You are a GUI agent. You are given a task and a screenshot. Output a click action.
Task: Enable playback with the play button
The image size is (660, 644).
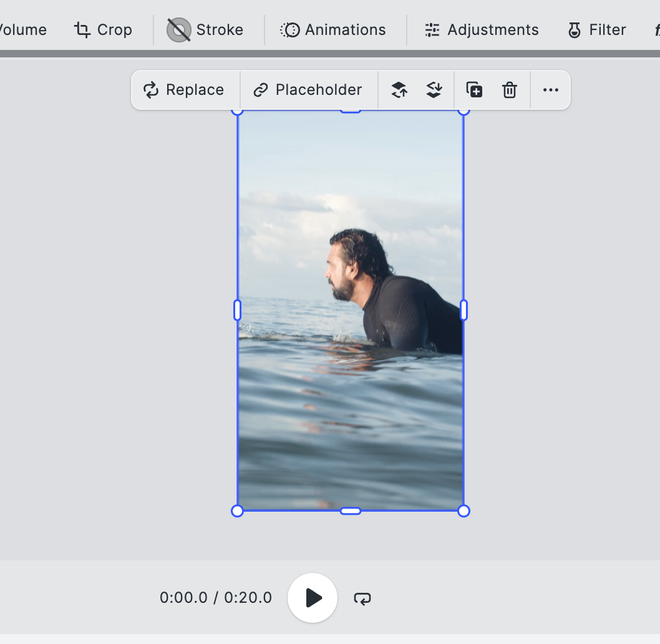[312, 597]
